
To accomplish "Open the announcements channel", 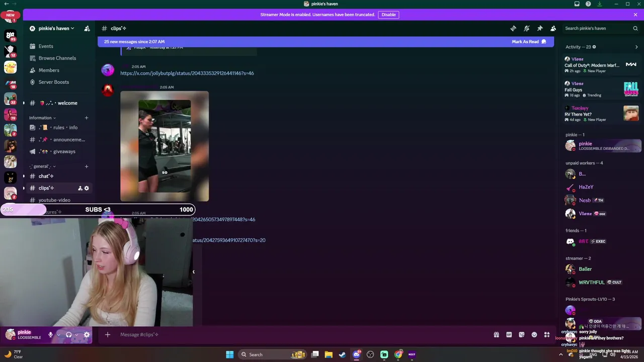I will [x=60, y=140].
